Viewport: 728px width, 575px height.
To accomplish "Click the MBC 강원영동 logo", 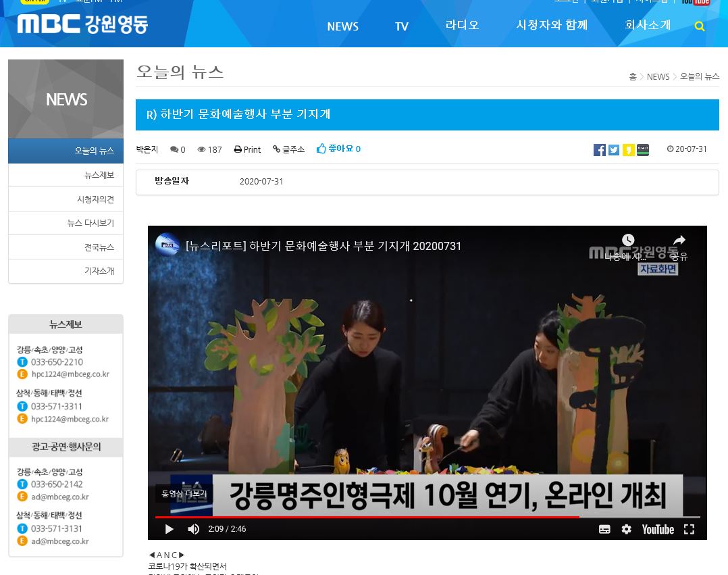I will (x=82, y=24).
